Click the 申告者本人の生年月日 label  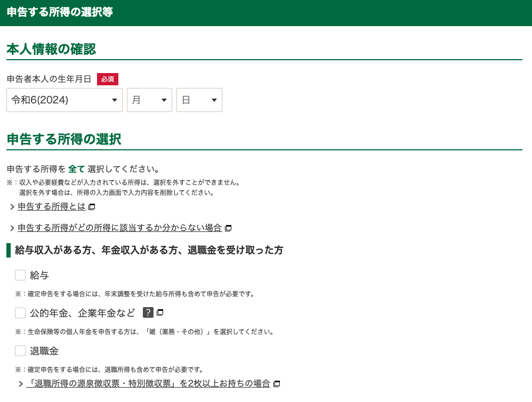pos(49,79)
